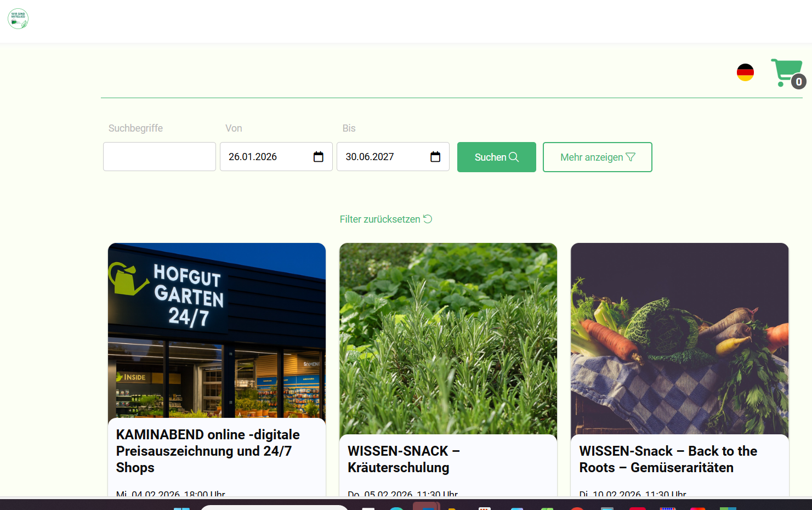Switch language via the German flag icon
Screen dimensions: 812x510
coord(745,72)
